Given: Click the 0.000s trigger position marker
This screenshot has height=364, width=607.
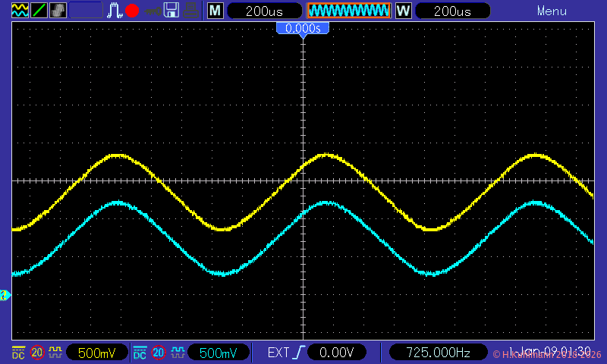Looking at the screenshot, I should click(x=303, y=28).
